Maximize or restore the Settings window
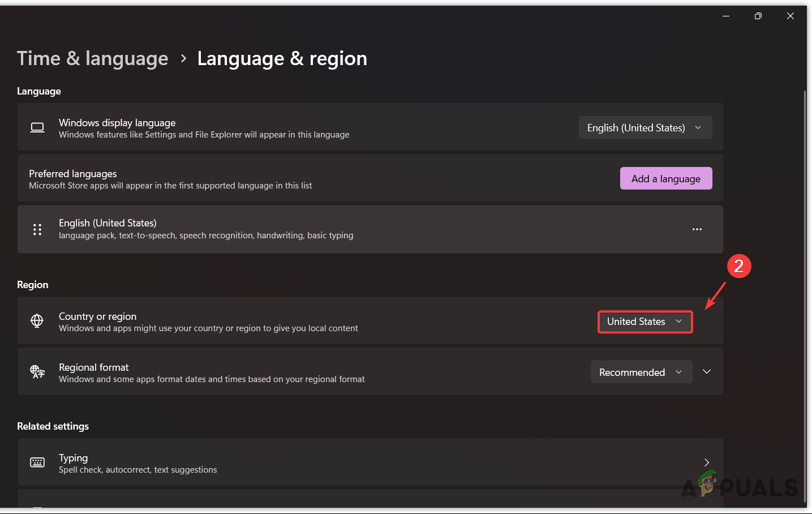Screen dimensions: 812x514 (x=758, y=16)
